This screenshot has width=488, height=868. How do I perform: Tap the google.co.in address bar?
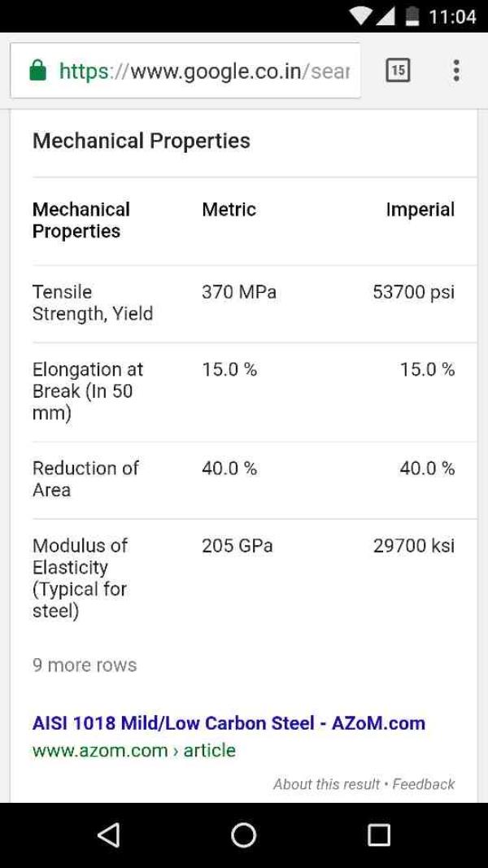203,71
